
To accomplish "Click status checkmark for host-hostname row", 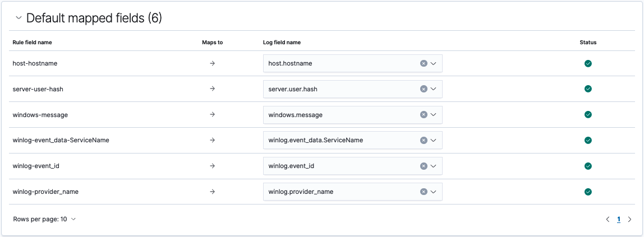I will point(588,63).
